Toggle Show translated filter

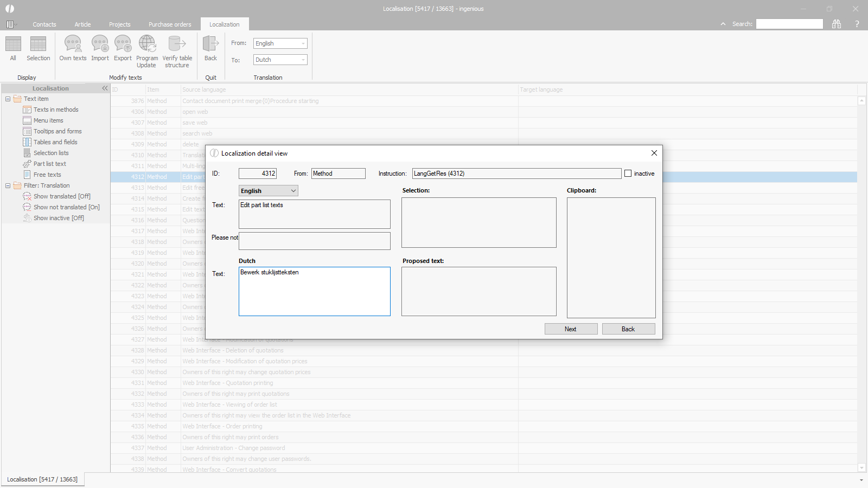tap(62, 196)
